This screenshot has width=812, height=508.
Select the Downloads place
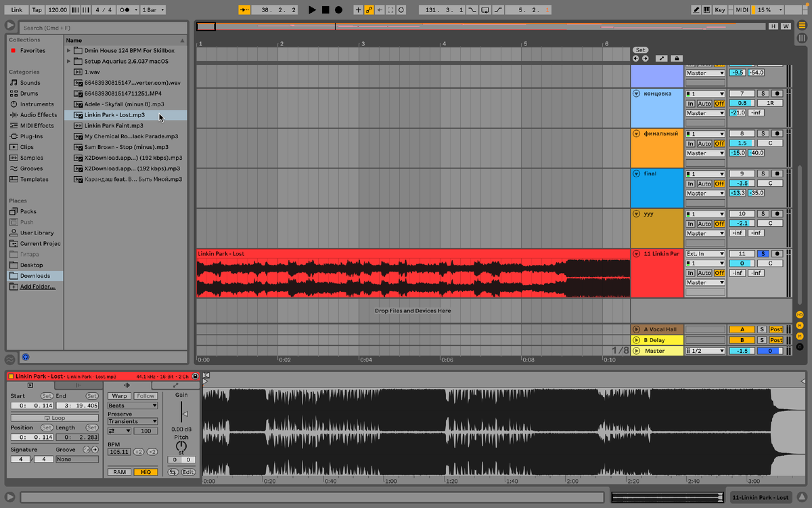tap(35, 276)
